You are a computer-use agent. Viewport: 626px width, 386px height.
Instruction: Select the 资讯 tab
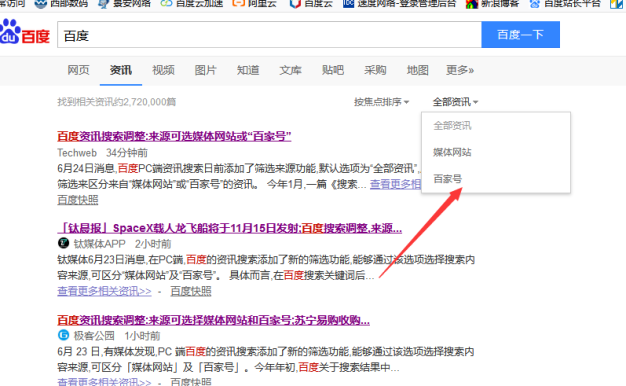pyautogui.click(x=121, y=70)
